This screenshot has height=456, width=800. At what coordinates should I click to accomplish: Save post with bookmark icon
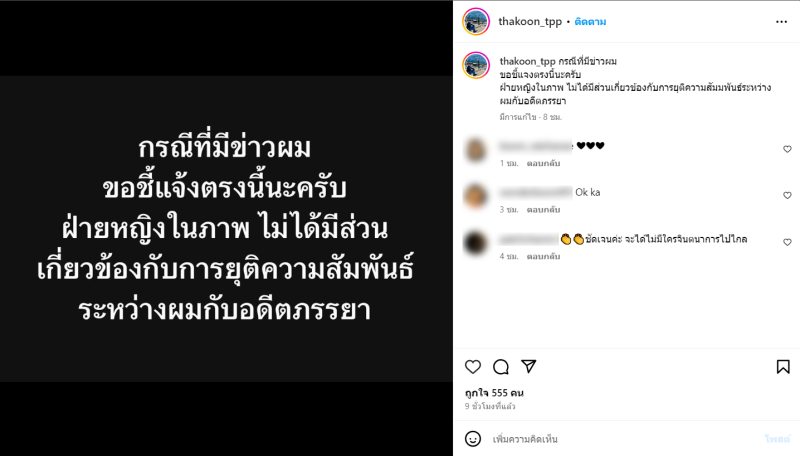click(783, 367)
